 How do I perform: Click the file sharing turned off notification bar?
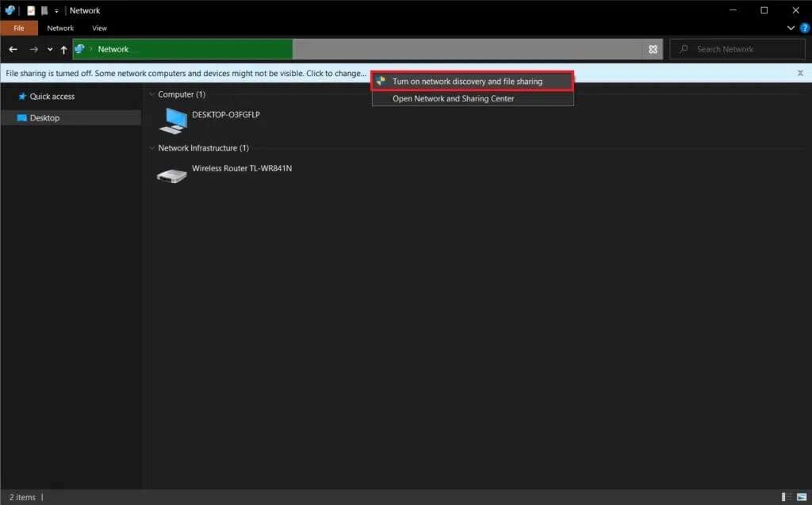click(186, 73)
